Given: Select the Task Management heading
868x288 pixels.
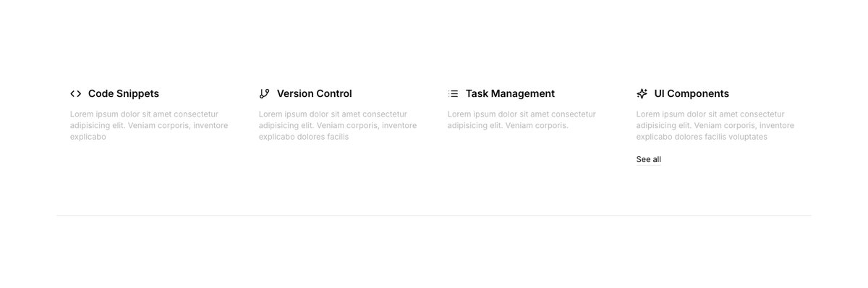Looking at the screenshot, I should 510,93.
